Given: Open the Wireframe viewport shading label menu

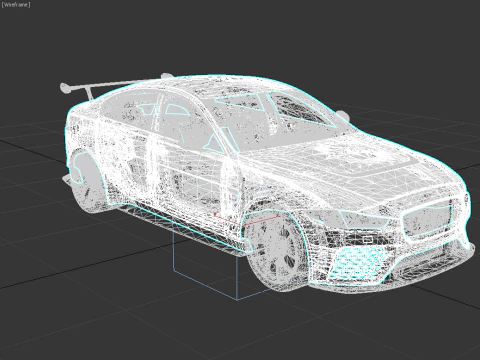Looking at the screenshot, I should [x=16, y=5].
